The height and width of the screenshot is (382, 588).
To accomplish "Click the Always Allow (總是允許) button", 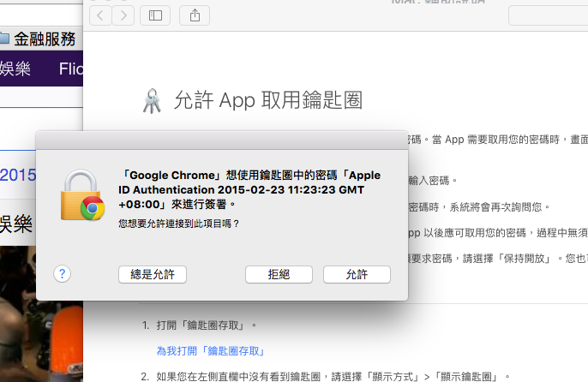I will [153, 274].
